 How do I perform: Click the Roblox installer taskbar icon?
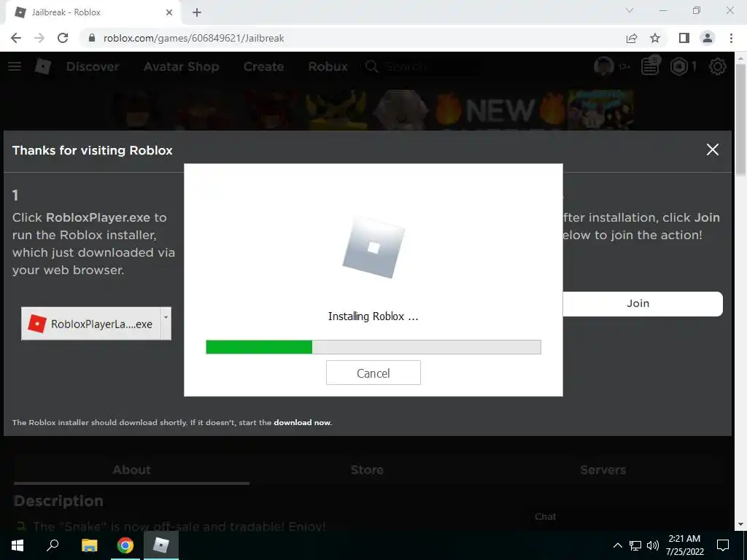click(x=160, y=545)
